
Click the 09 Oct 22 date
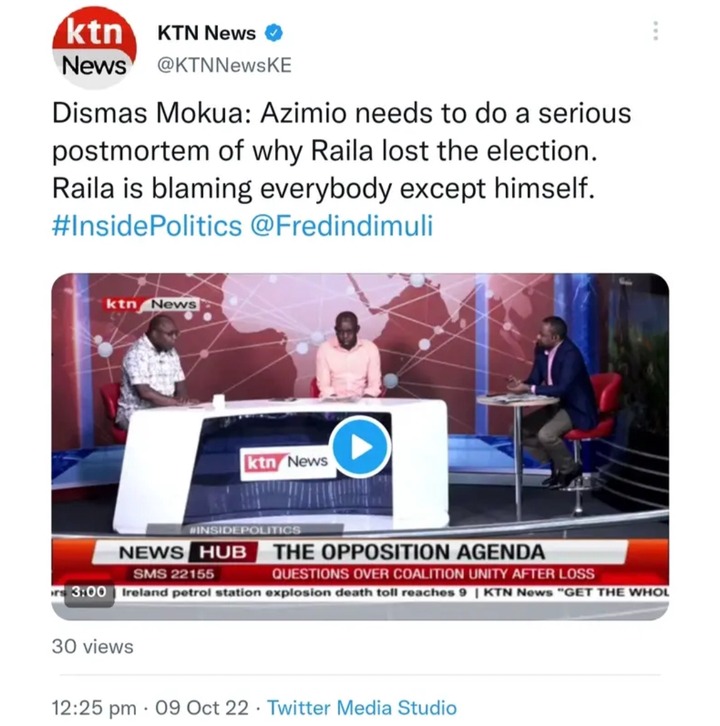tap(202, 708)
